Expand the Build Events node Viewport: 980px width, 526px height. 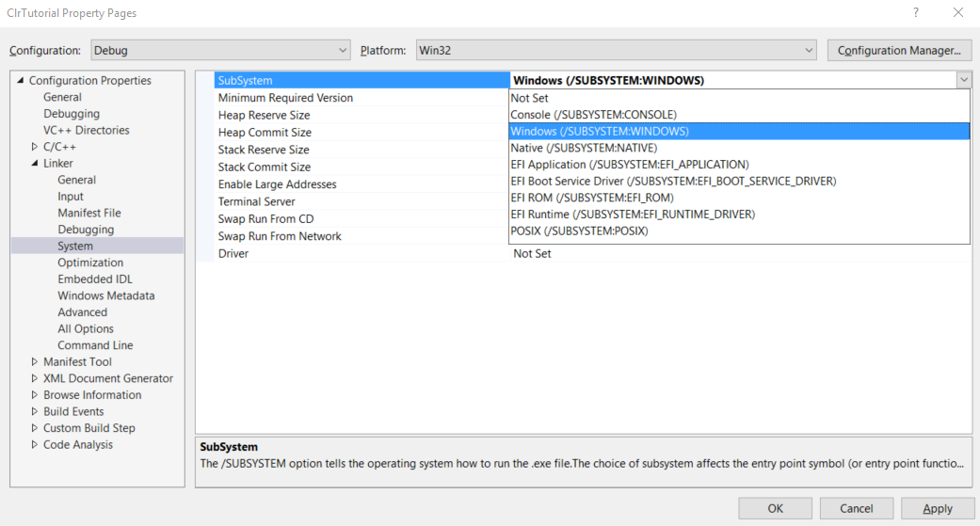(34, 412)
